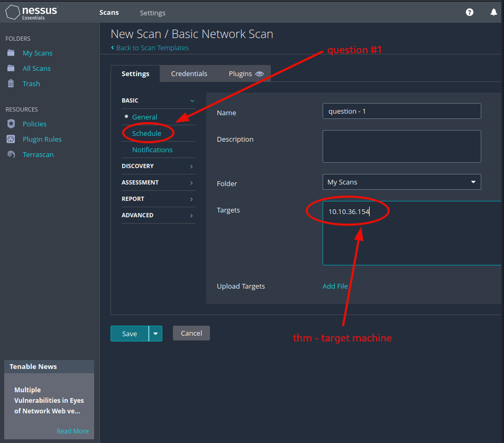
Task: Open the Folder dropdown showing My Scans
Action: point(401,182)
